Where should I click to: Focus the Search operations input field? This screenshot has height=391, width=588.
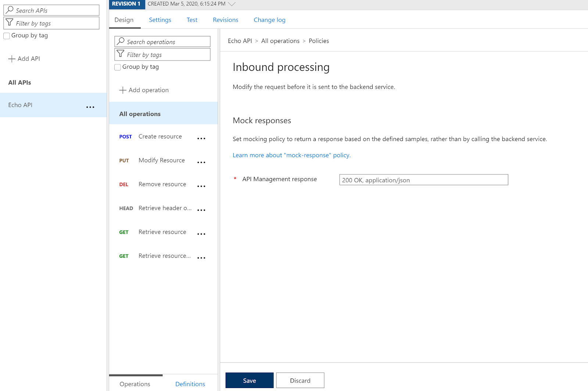162,41
